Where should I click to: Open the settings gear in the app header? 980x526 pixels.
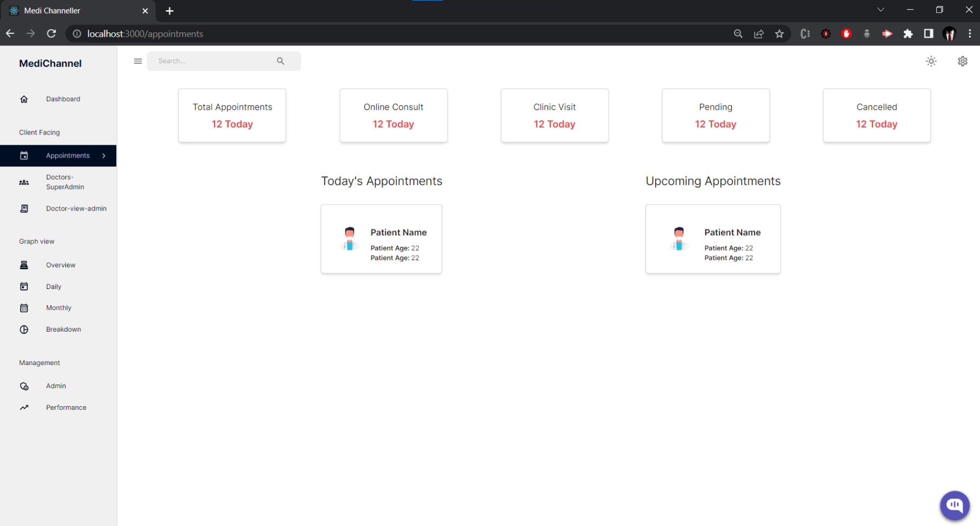[x=962, y=61]
